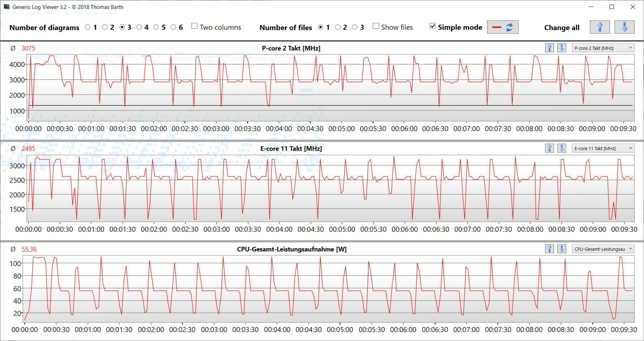Screen dimensions: 644x341
Task: Open the P-core 2 Takt [MHz] dropdown
Action: coord(603,48)
